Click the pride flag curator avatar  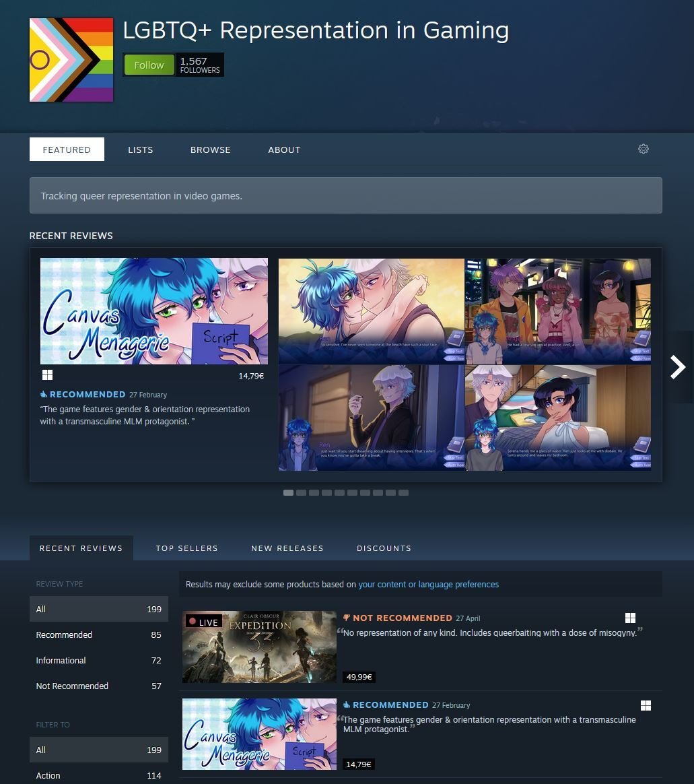click(x=71, y=60)
